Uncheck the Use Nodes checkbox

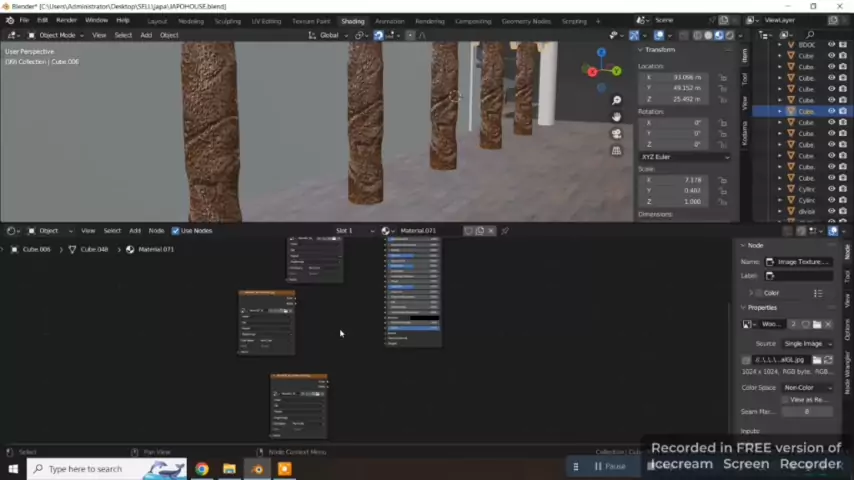[175, 231]
